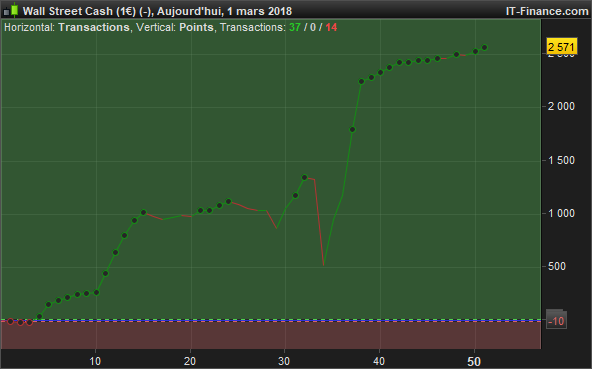Select the peak data point at transaction 32
Image resolution: width=592 pixels, height=369 pixels.
pyautogui.click(x=305, y=177)
